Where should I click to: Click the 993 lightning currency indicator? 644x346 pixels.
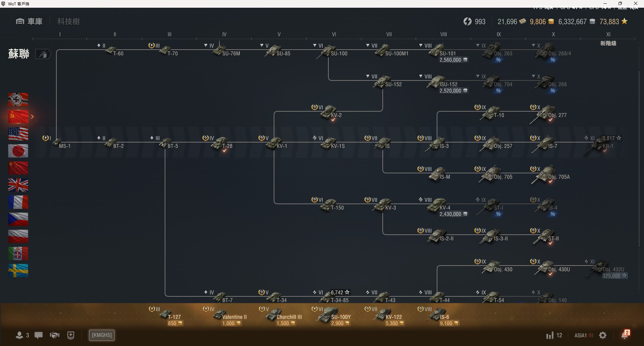[x=474, y=22]
